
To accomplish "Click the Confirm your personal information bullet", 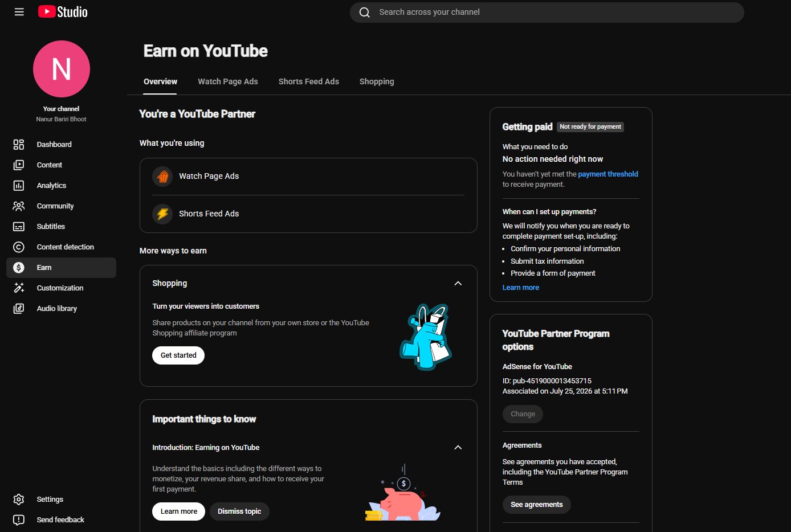I will (565, 249).
